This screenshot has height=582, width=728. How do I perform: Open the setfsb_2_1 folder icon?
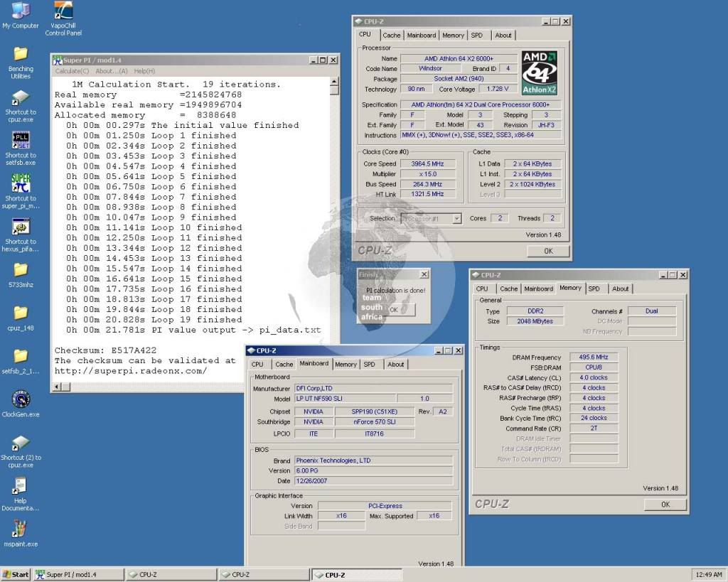pyautogui.click(x=21, y=362)
